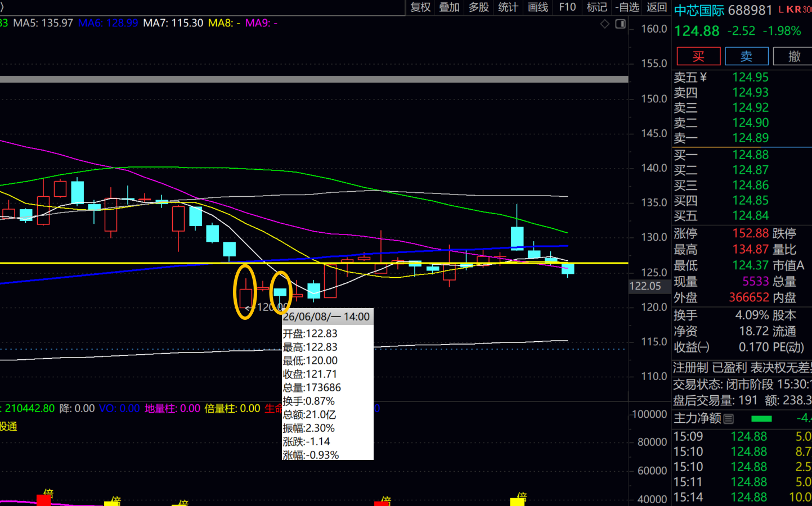The height and width of the screenshot is (506, 812).
Task: Click the L margin-trading badge beside 688981
Action: click(782, 10)
